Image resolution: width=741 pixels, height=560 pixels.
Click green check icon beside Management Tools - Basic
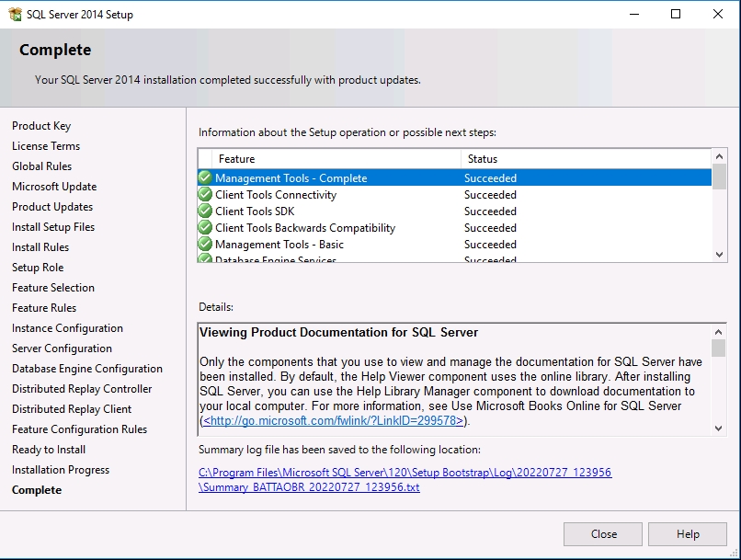pyautogui.click(x=205, y=244)
